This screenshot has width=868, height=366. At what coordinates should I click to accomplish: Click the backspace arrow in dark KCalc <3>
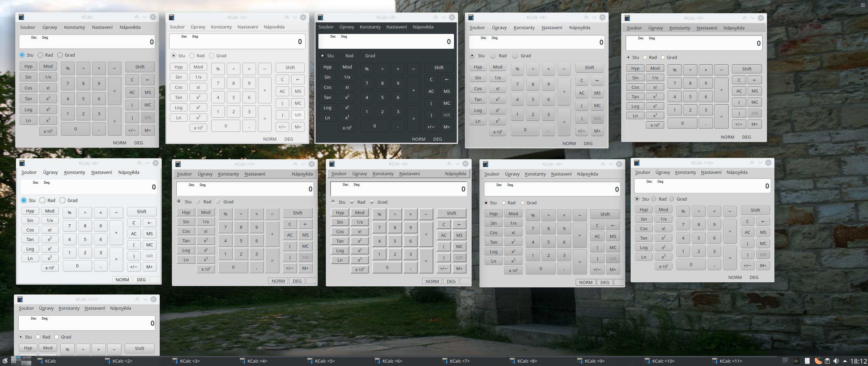pyautogui.click(x=447, y=79)
